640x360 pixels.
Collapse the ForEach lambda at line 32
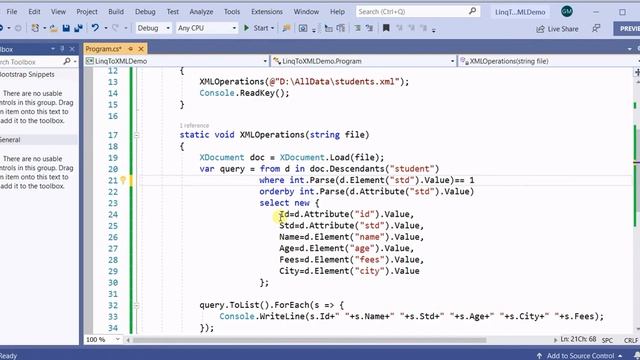click(x=137, y=305)
